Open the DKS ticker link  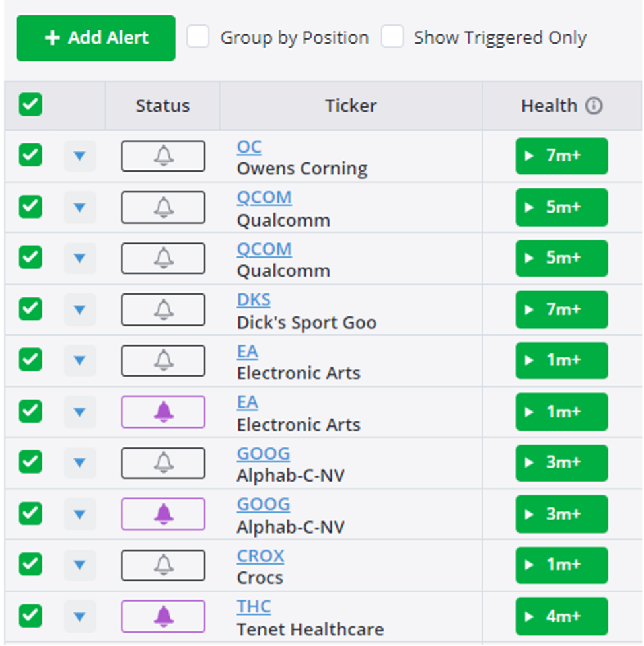coord(254,299)
